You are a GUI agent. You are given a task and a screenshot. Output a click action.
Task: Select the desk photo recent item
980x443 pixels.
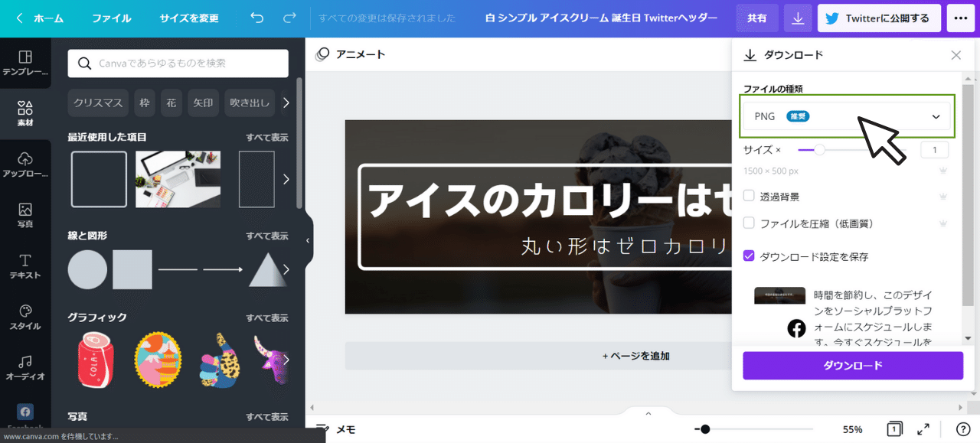tap(178, 179)
